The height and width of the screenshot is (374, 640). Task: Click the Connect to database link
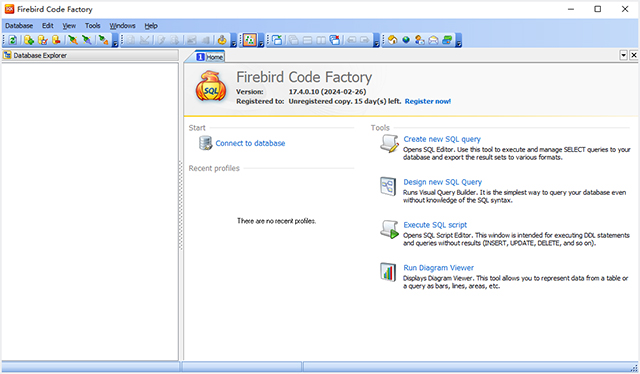pos(250,143)
